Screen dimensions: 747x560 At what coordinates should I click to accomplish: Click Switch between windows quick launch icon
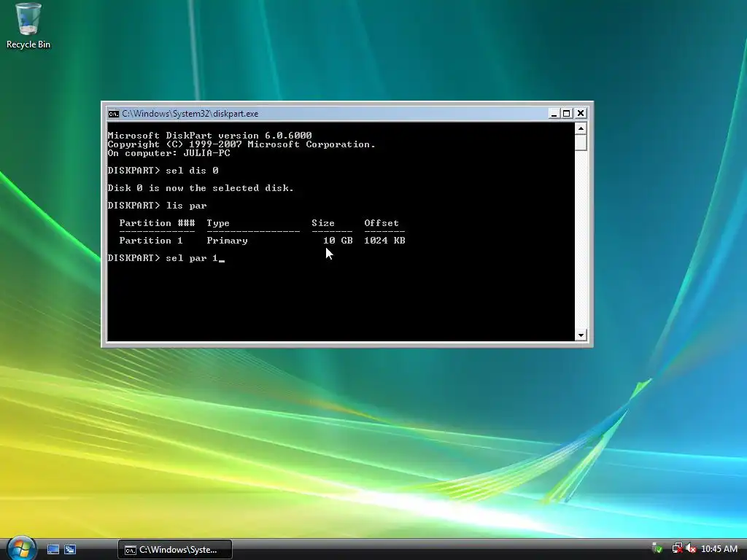pos(70,550)
